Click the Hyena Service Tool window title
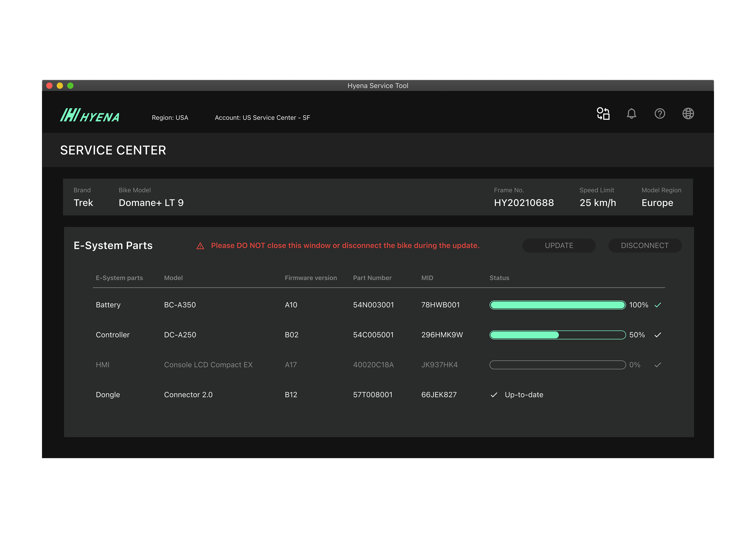The height and width of the screenshot is (538, 756). [378, 86]
